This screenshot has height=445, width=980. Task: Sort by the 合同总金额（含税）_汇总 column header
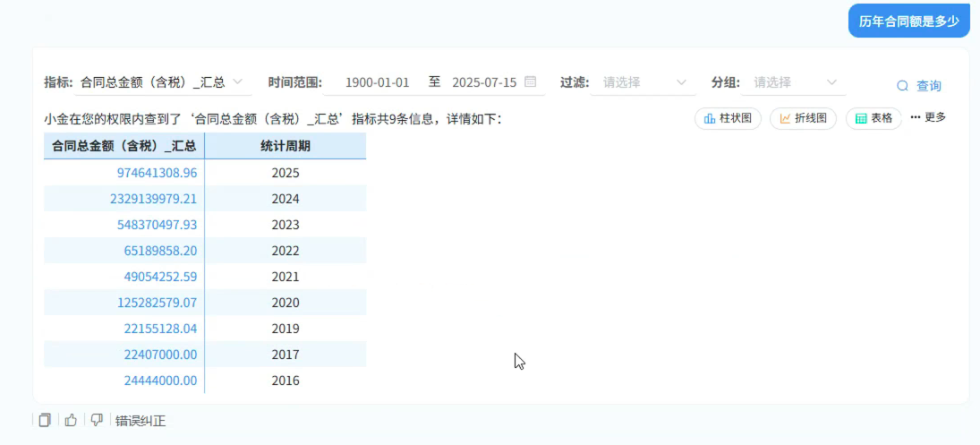click(x=124, y=146)
